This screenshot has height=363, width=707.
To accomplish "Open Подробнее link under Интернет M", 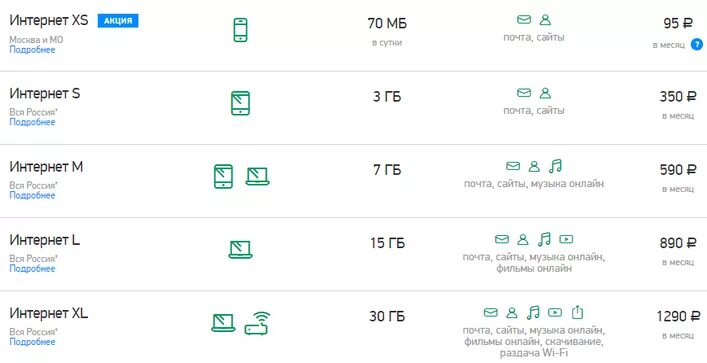I will [32, 195].
